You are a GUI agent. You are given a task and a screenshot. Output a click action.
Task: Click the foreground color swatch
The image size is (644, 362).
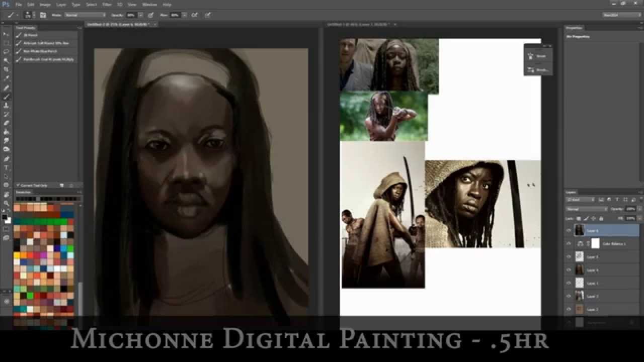5,217
